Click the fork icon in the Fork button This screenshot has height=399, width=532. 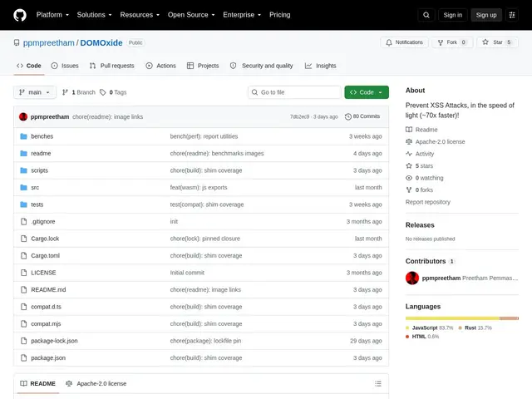441,42
